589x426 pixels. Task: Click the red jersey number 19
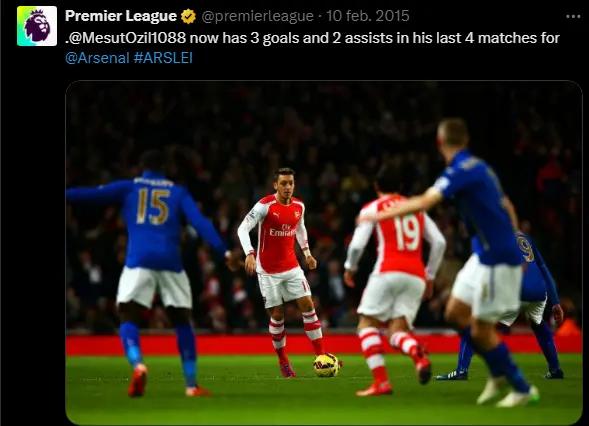coord(406,233)
